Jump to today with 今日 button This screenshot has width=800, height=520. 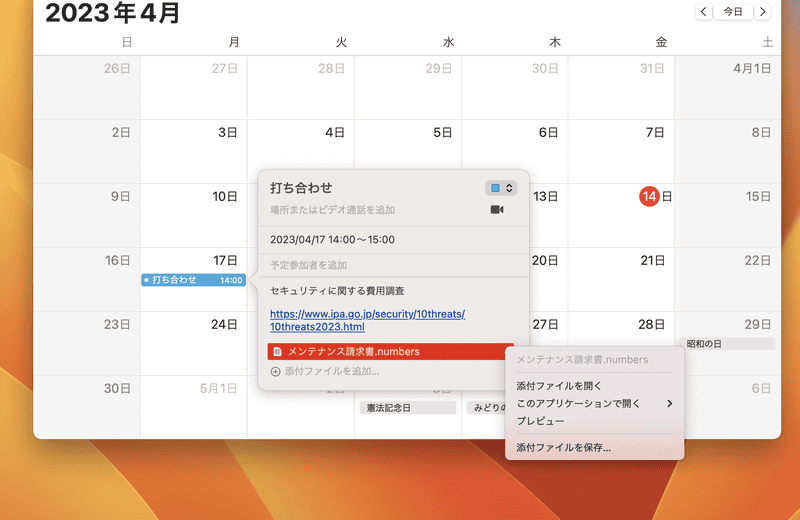pyautogui.click(x=733, y=12)
